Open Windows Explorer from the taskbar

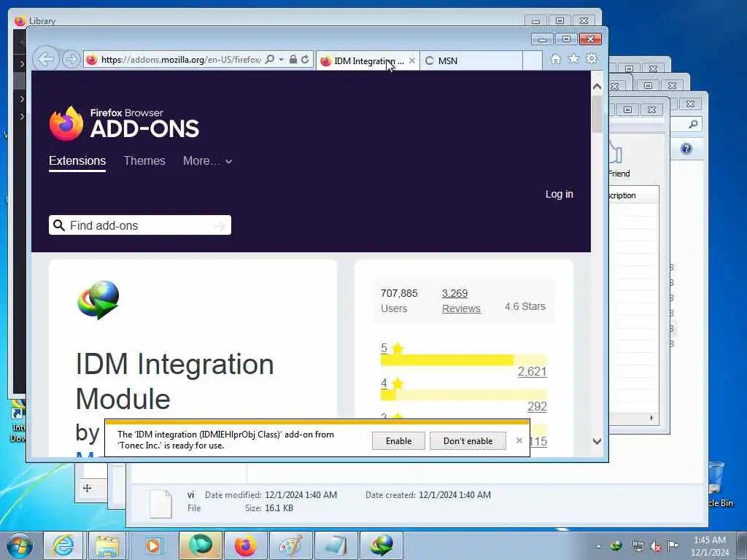(107, 545)
